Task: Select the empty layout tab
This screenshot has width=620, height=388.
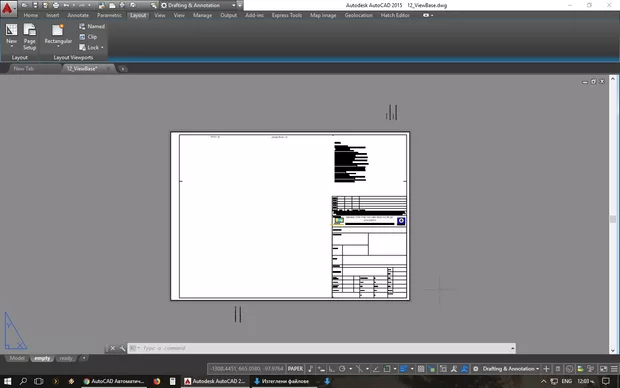Action: pyautogui.click(x=42, y=358)
